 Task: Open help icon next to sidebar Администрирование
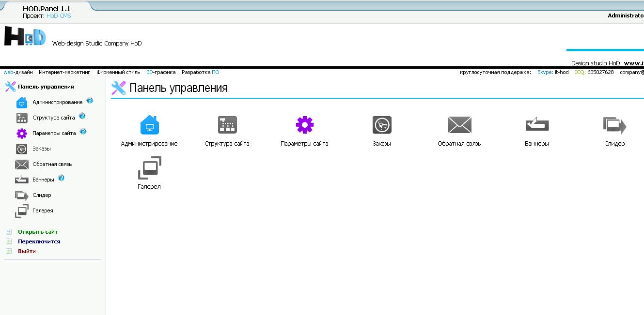(x=90, y=101)
